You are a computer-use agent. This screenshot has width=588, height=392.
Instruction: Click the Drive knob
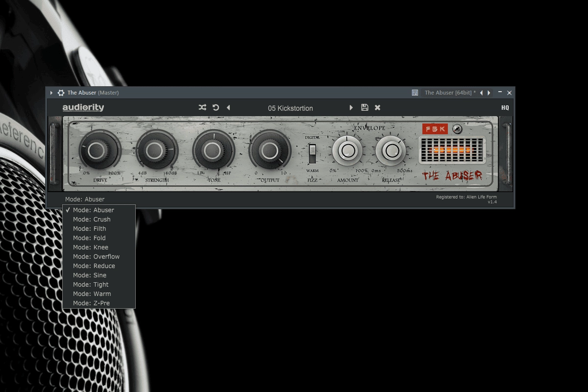100,150
